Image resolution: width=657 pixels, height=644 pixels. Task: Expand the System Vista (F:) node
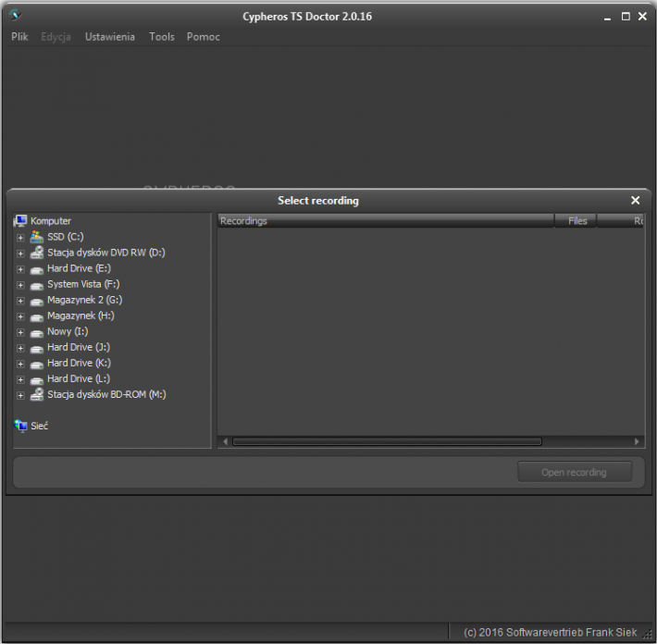click(x=20, y=285)
